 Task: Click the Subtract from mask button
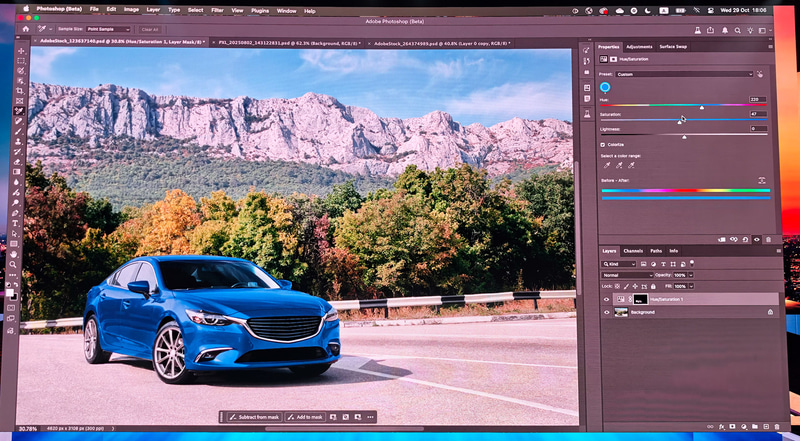[255, 417]
